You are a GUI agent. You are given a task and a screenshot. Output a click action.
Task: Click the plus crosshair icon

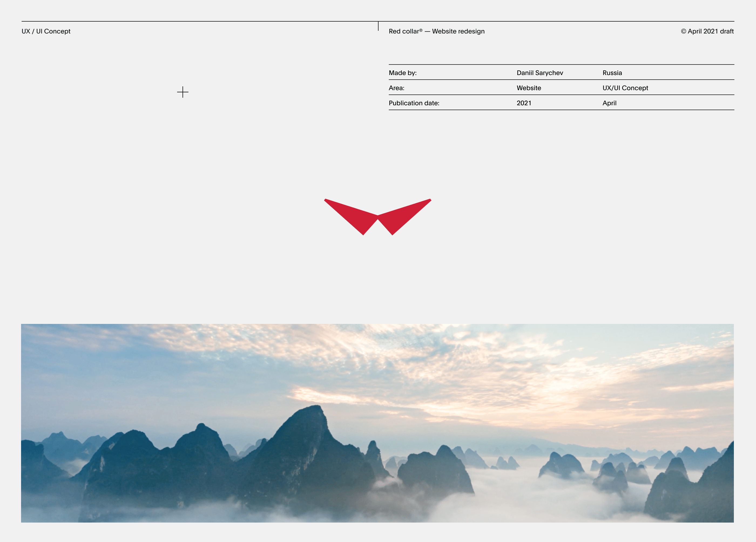point(183,92)
